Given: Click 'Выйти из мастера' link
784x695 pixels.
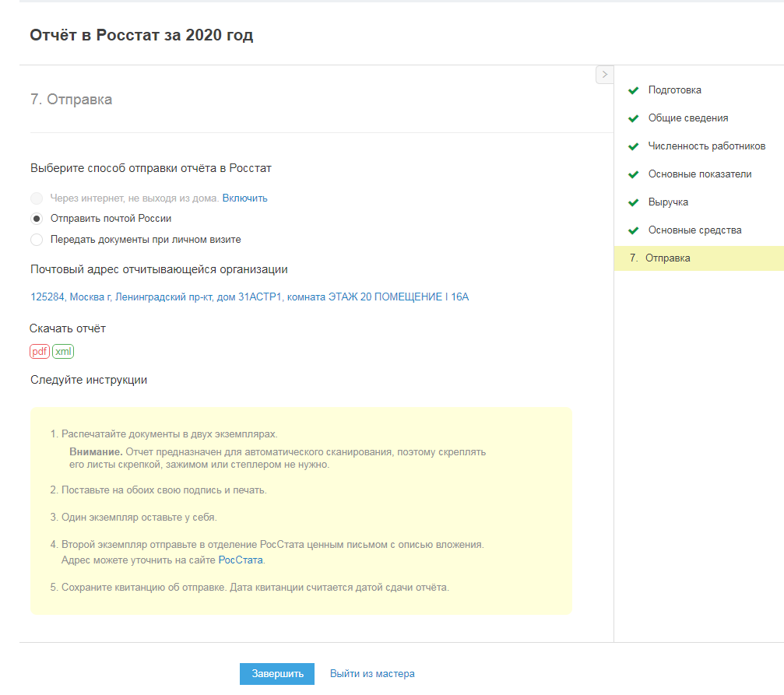Looking at the screenshot, I should 372,674.
